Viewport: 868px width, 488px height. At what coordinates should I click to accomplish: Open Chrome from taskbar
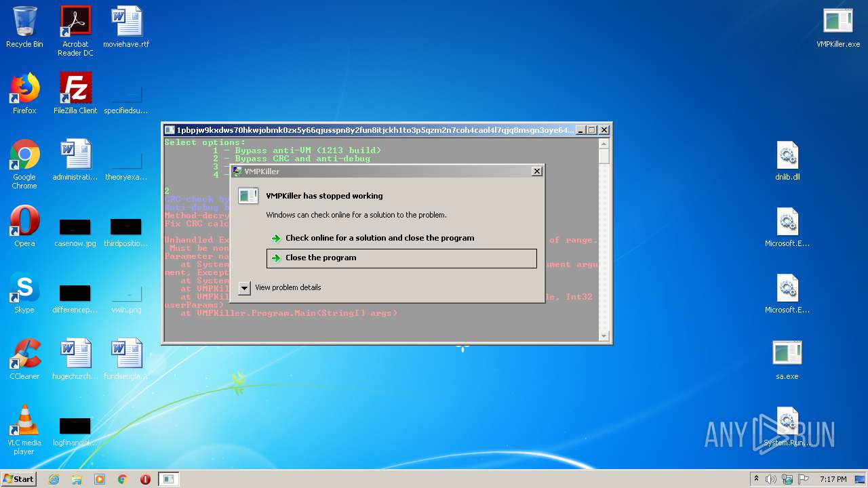click(x=123, y=479)
